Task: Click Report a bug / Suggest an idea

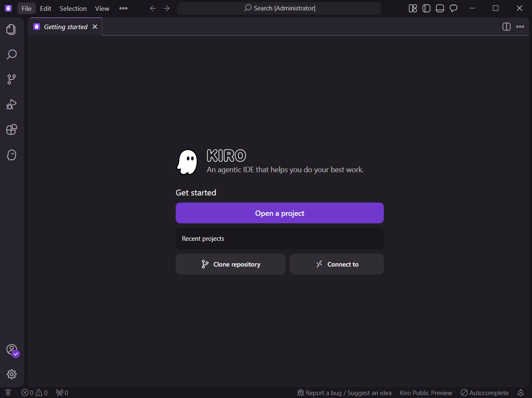Action: click(x=344, y=393)
